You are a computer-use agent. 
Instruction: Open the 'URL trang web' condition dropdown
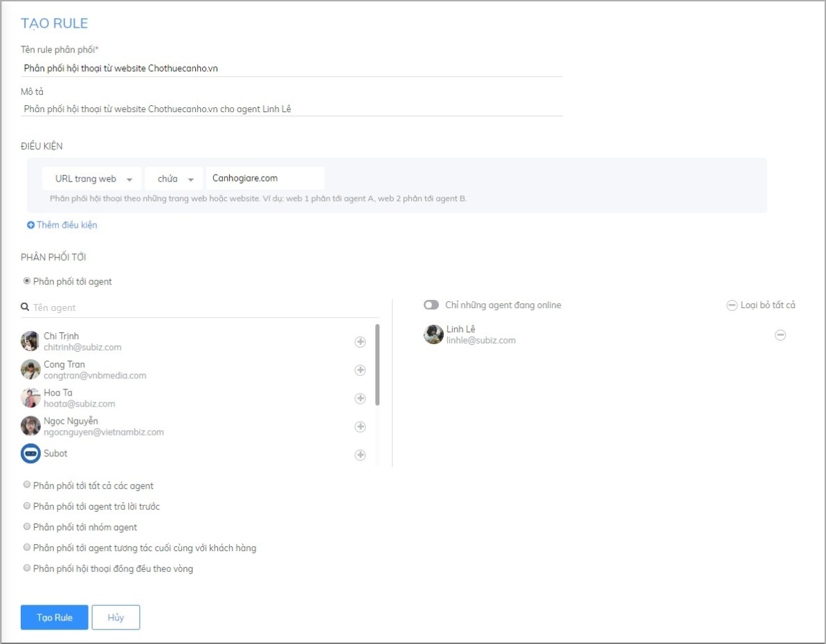tap(92, 179)
